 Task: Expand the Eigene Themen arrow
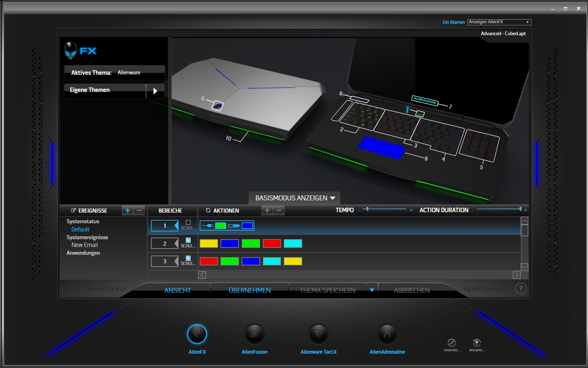[x=155, y=91]
